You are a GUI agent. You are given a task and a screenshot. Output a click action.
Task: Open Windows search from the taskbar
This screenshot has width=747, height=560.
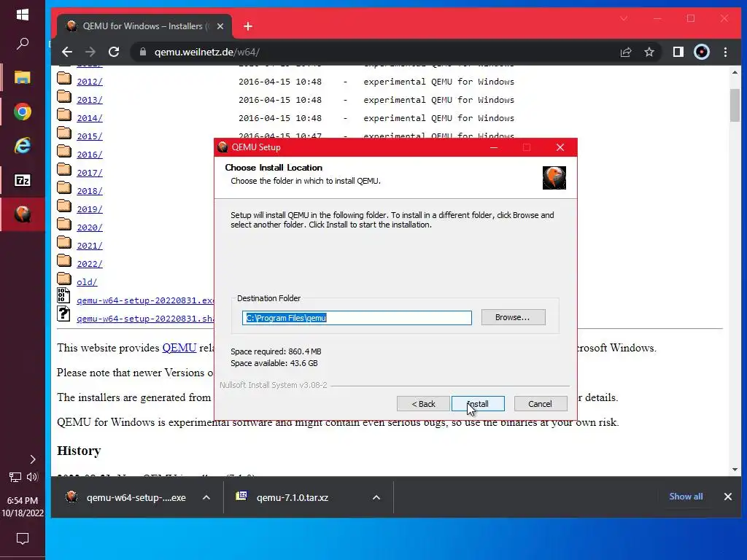[23, 44]
